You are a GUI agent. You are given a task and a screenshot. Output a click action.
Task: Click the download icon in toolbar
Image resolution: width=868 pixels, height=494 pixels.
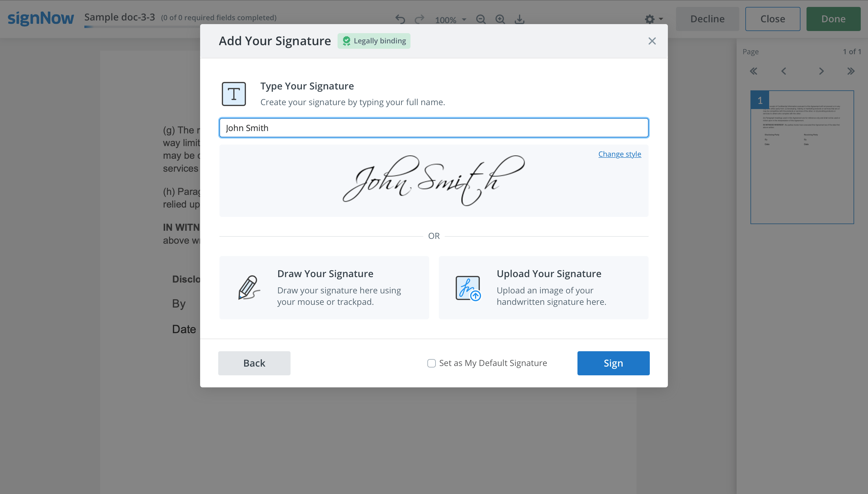point(519,19)
